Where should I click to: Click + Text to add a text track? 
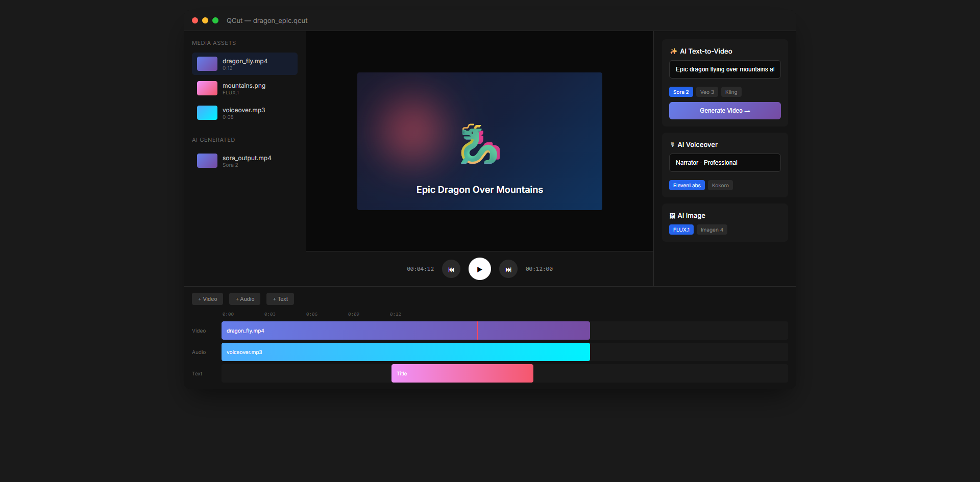[x=280, y=299]
